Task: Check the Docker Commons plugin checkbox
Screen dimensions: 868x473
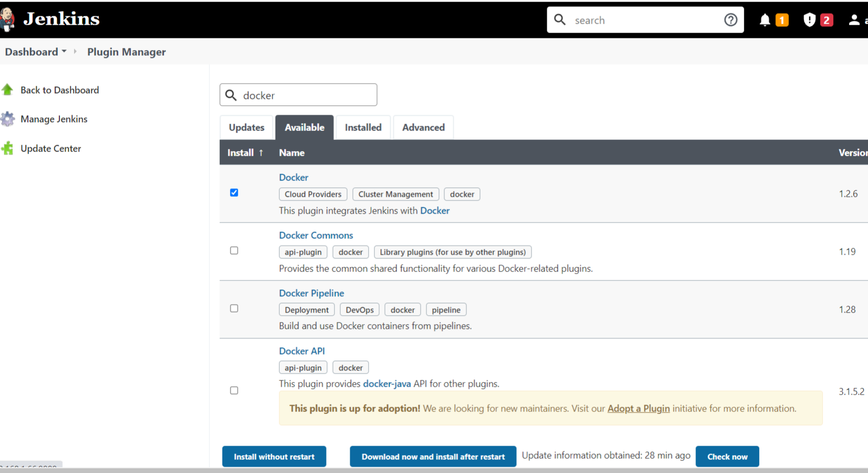Action: [234, 250]
